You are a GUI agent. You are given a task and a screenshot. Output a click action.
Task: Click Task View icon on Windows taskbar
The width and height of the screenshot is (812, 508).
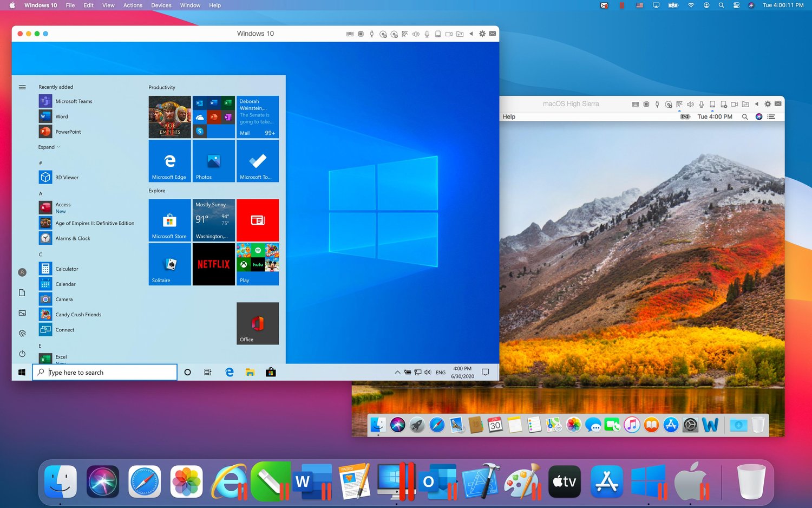(208, 372)
